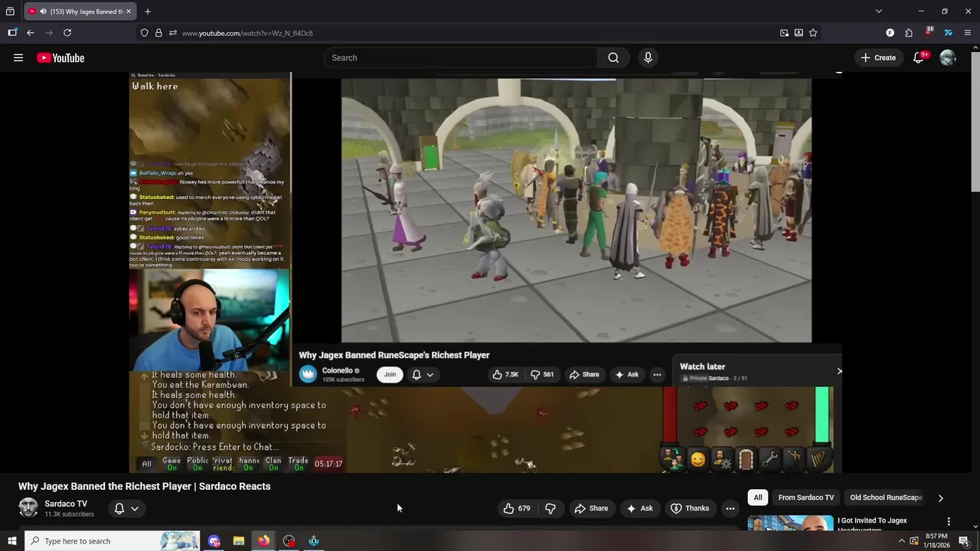Image resolution: width=980 pixels, height=551 pixels.
Task: Share the Sardaco Reacts video
Action: point(591,508)
